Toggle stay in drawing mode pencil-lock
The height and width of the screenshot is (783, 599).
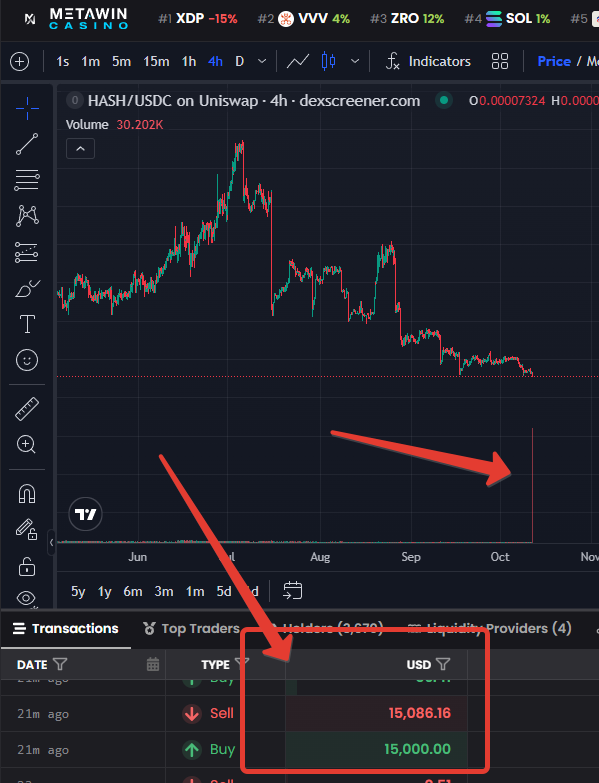pos(27,529)
